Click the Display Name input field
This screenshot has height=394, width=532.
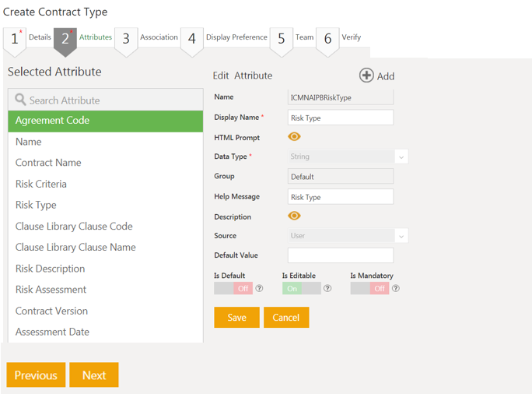click(x=341, y=118)
